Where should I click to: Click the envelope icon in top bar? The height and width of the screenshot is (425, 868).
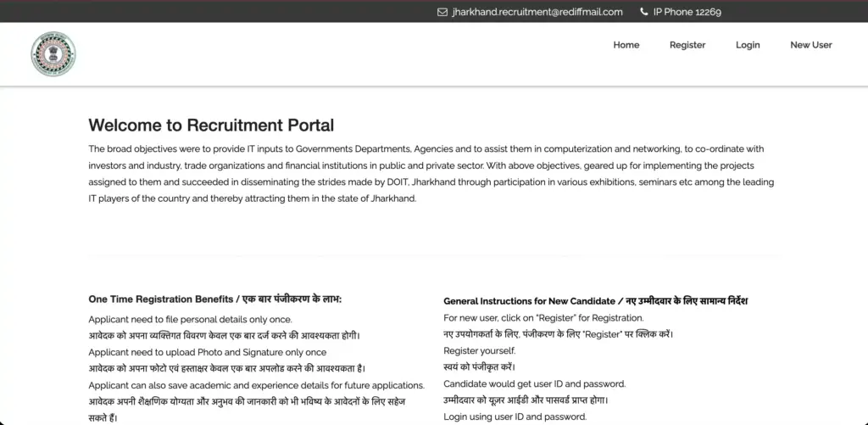442,12
